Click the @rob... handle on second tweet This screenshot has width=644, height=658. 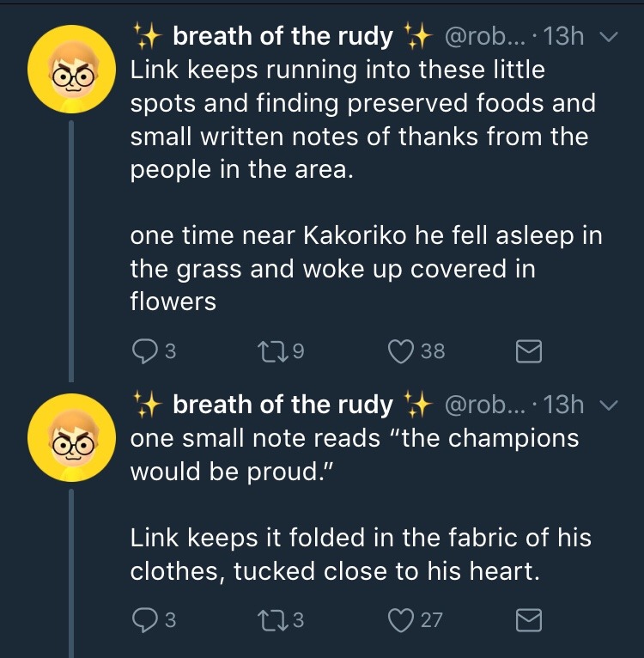(486, 404)
